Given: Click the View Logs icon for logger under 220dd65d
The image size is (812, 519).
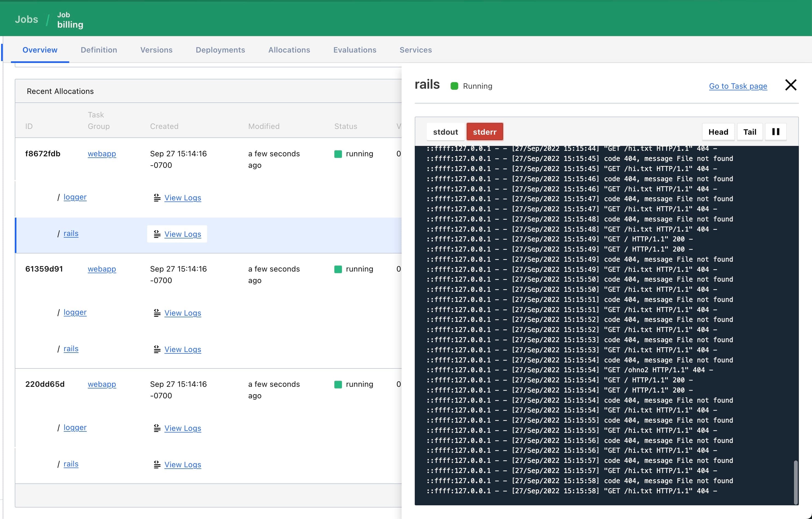Looking at the screenshot, I should [x=157, y=428].
